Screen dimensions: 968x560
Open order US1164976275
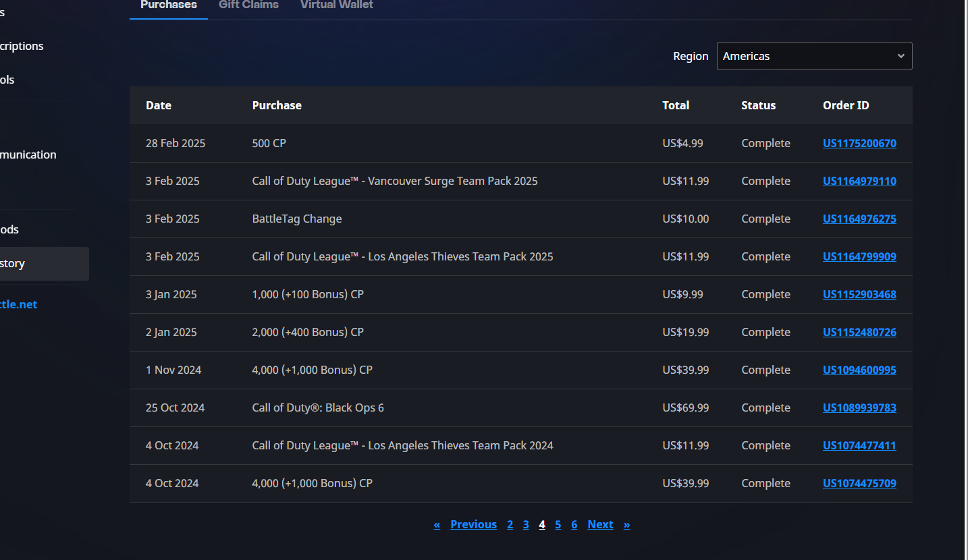pyautogui.click(x=859, y=219)
